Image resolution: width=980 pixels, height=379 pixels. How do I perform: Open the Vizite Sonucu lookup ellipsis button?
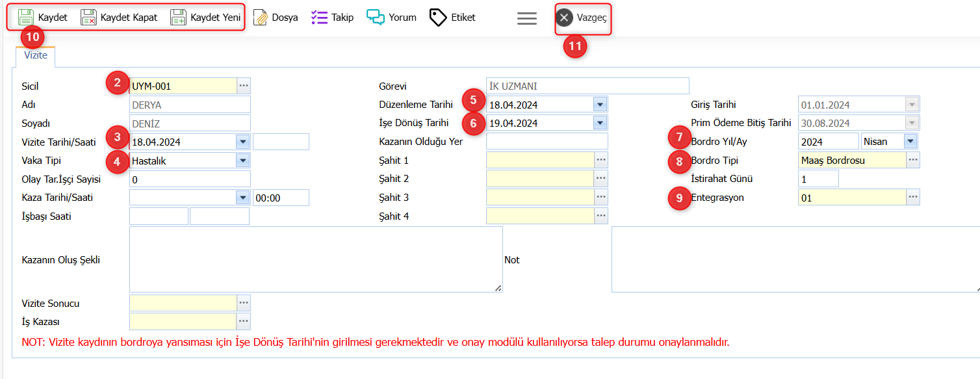pos(244,303)
